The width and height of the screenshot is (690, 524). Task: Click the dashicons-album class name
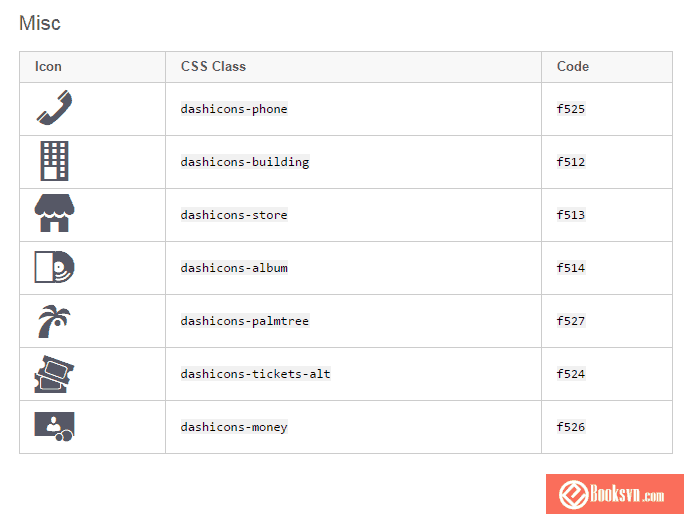(234, 268)
